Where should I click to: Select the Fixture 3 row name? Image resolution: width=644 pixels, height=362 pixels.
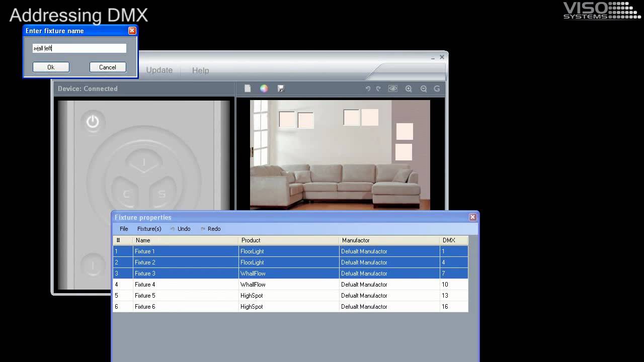pyautogui.click(x=145, y=274)
